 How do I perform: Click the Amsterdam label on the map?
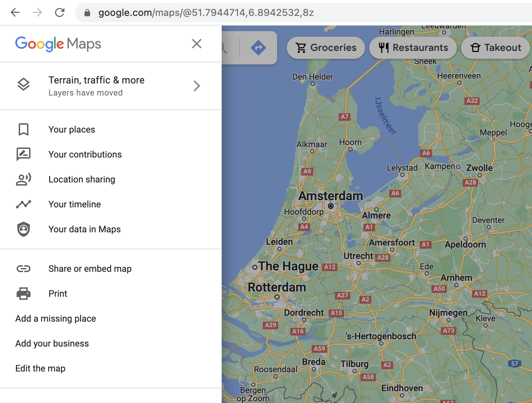[x=331, y=196]
